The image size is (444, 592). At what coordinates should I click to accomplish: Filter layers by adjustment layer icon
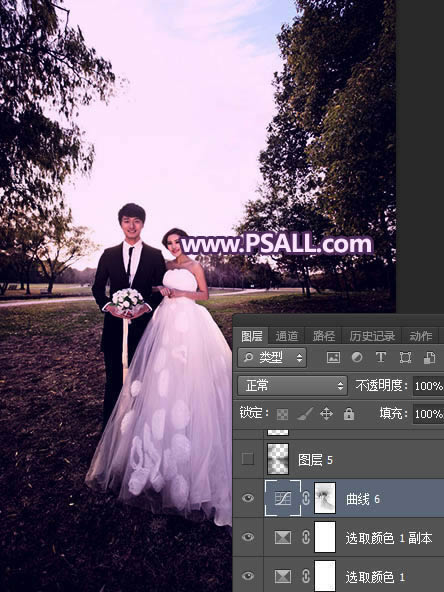(357, 357)
